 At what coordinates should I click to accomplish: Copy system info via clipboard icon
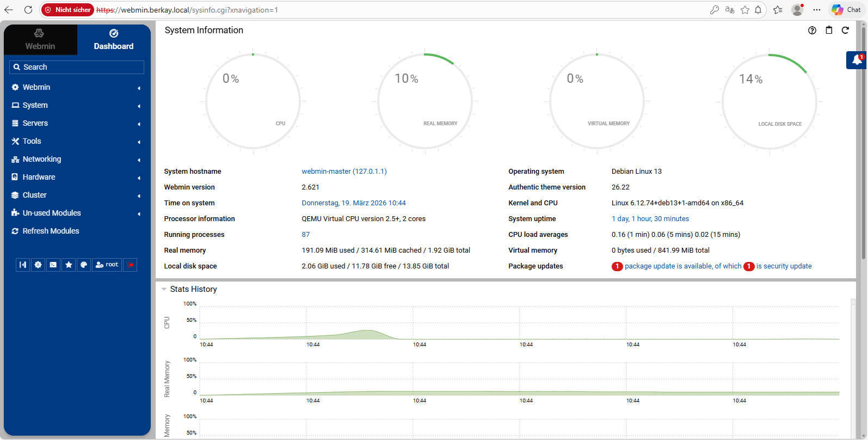(x=829, y=30)
